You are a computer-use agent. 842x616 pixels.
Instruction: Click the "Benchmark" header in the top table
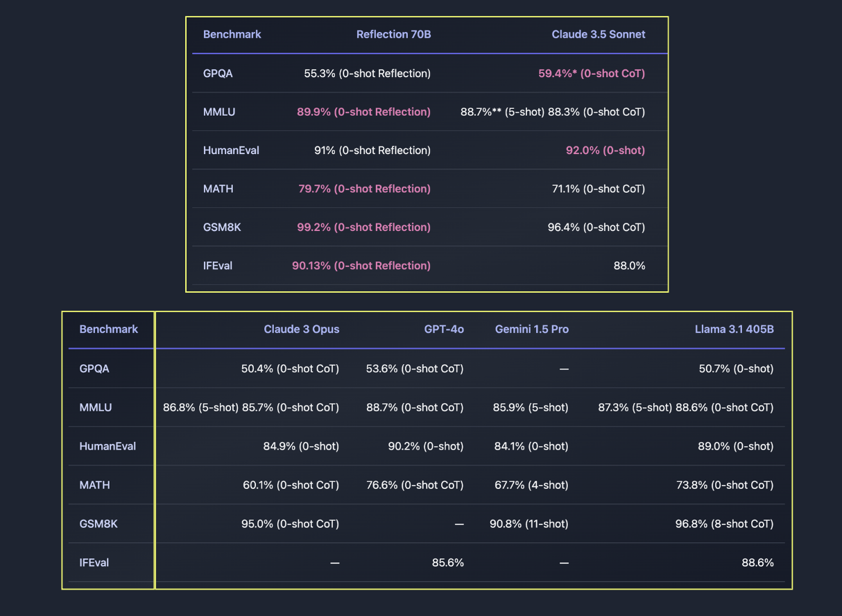pos(232,34)
